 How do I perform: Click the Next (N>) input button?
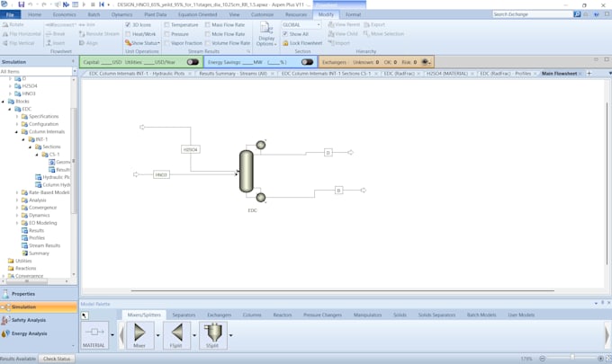(x=66, y=4)
